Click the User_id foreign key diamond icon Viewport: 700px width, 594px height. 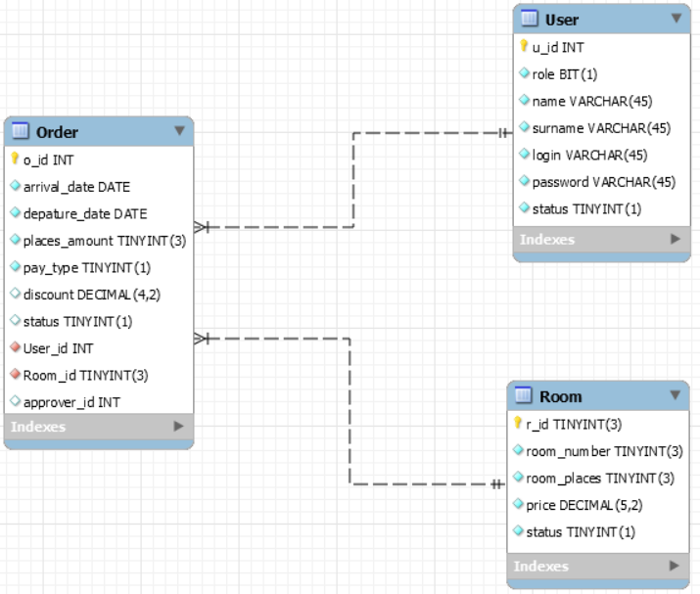tap(15, 348)
